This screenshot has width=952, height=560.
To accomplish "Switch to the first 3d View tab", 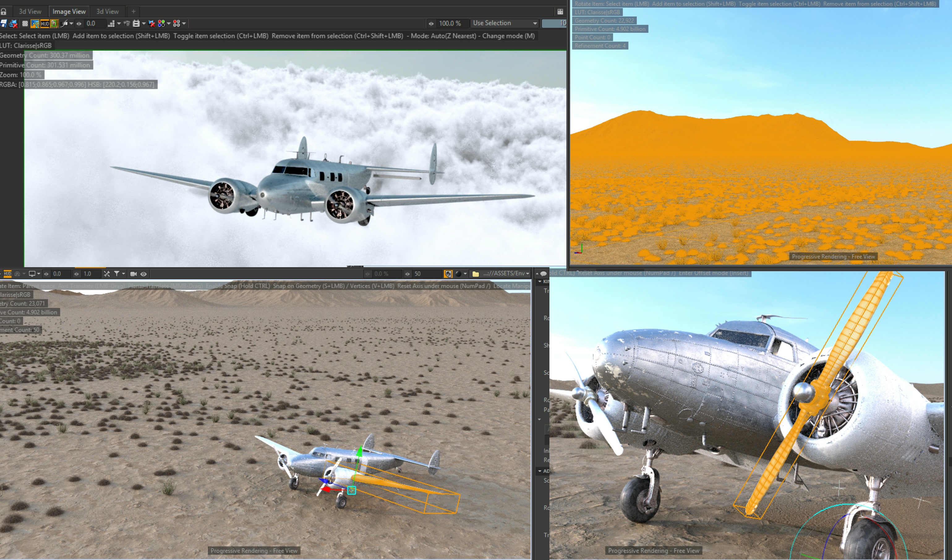I will 30,12.
